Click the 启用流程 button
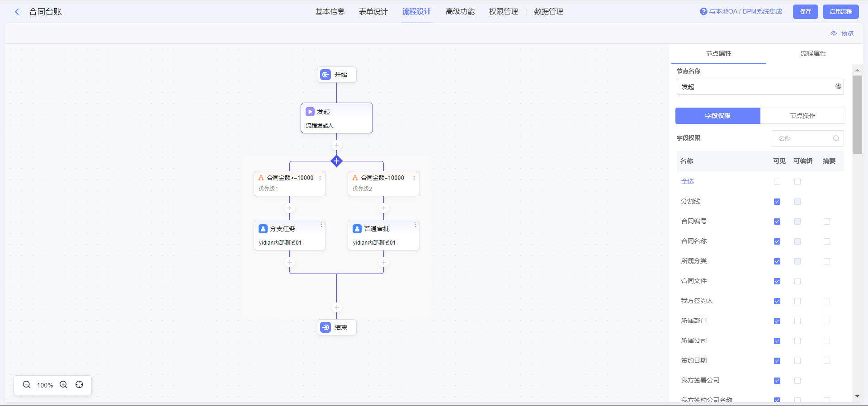 [840, 12]
